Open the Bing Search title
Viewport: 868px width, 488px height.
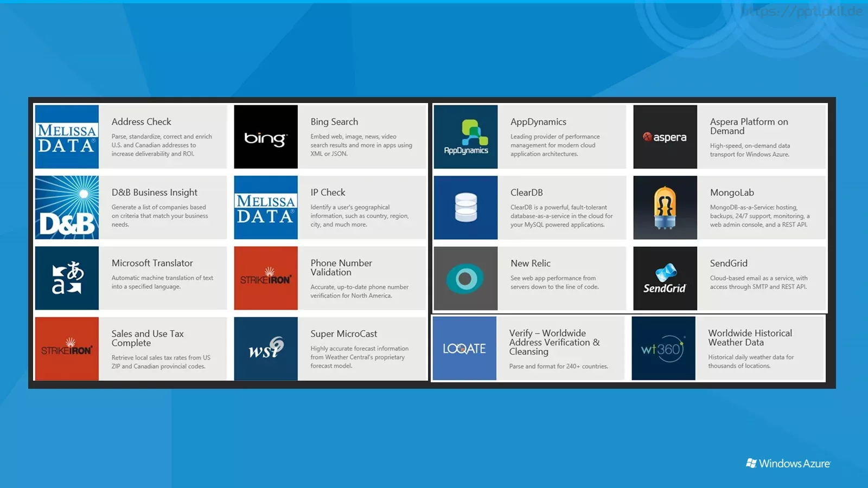(334, 122)
